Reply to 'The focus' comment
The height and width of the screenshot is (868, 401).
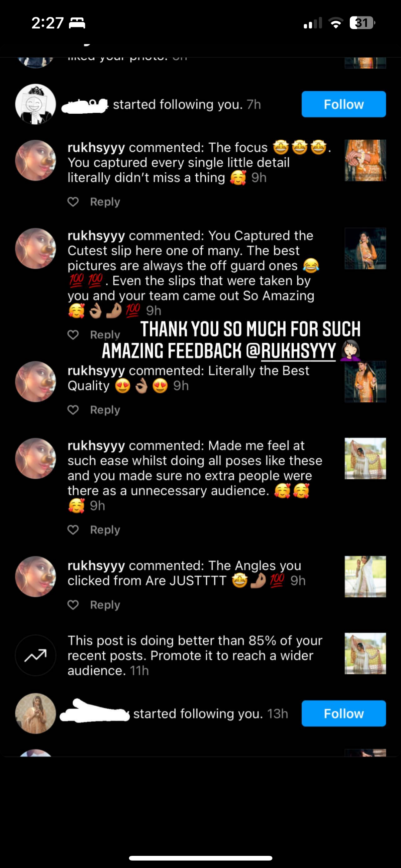pyautogui.click(x=105, y=202)
